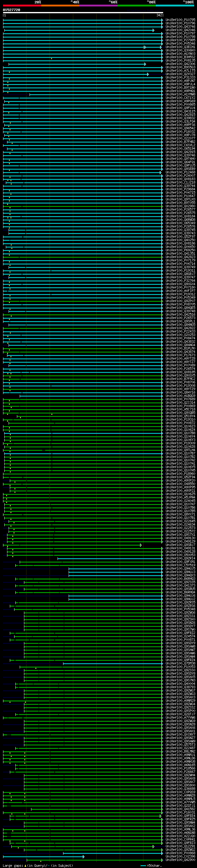Click the UniRef100_P16031 label
Image resolution: width=197 pixels, height=868 pixels.
(x=180, y=812)
